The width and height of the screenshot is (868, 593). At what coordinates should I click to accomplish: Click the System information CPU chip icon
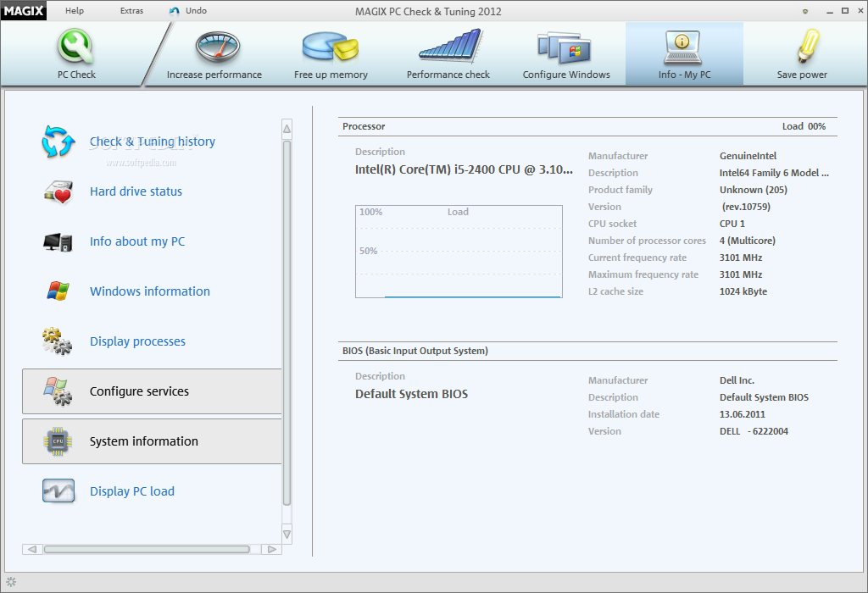[58, 441]
